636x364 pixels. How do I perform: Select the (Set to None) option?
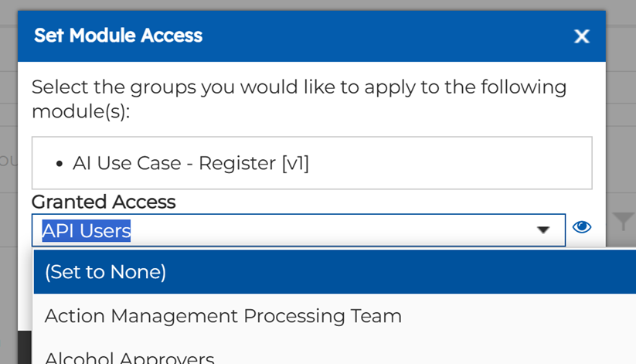[105, 272]
